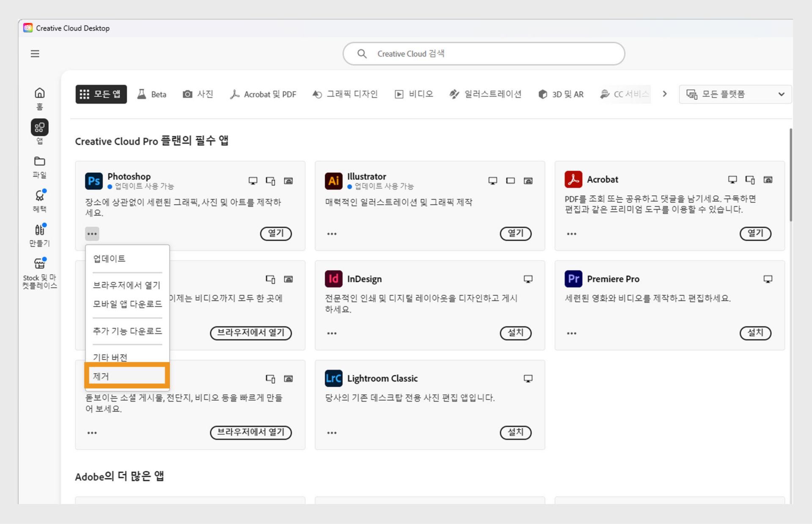The height and width of the screenshot is (524, 812).
Task: Click the Lightroom Classic app icon
Action: [x=333, y=378]
